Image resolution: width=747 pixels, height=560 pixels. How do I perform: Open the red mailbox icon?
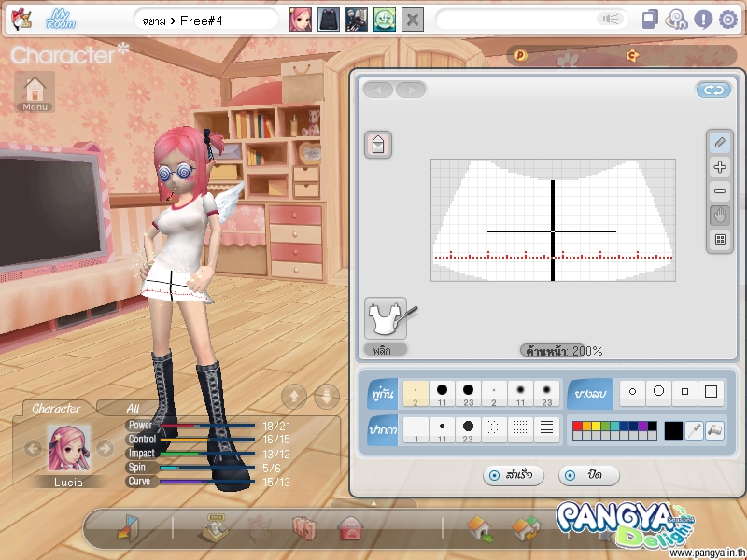click(x=350, y=527)
